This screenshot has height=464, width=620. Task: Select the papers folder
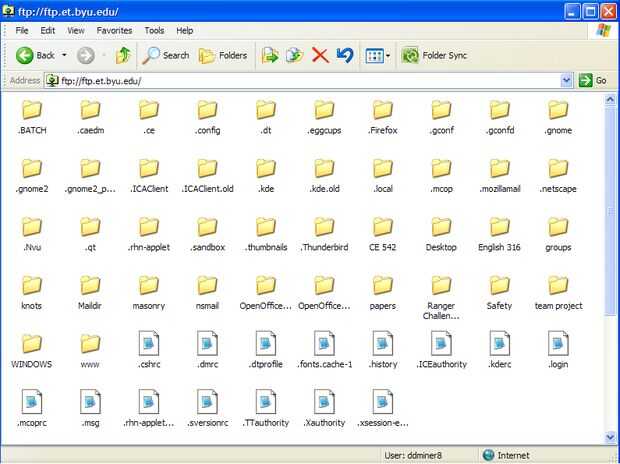pyautogui.click(x=383, y=293)
